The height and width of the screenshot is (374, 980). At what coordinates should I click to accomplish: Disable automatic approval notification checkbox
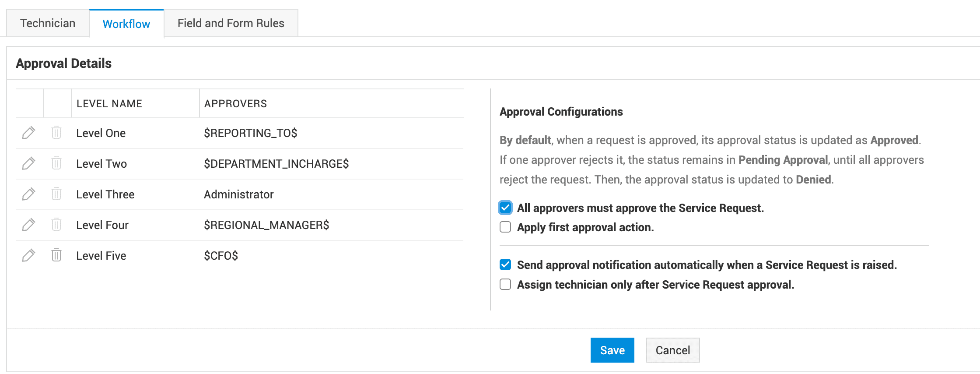tap(505, 265)
